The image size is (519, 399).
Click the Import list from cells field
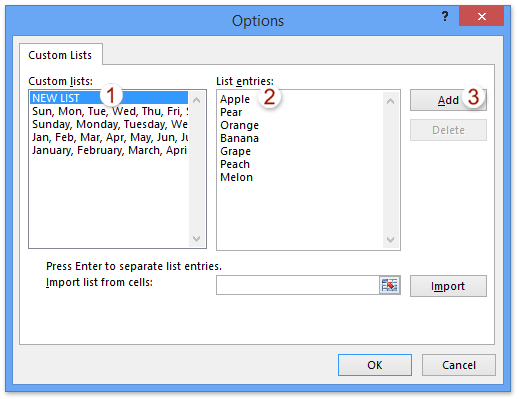[x=298, y=285]
